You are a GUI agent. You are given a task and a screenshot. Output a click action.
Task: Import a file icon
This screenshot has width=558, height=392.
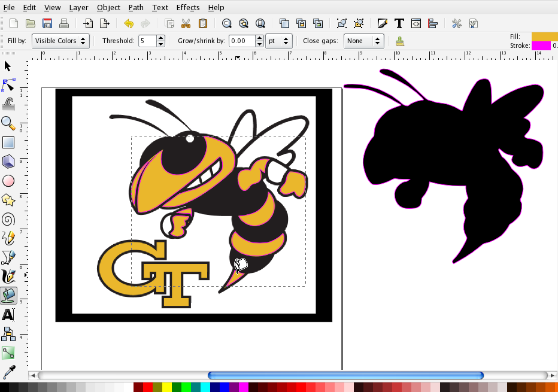tap(87, 23)
